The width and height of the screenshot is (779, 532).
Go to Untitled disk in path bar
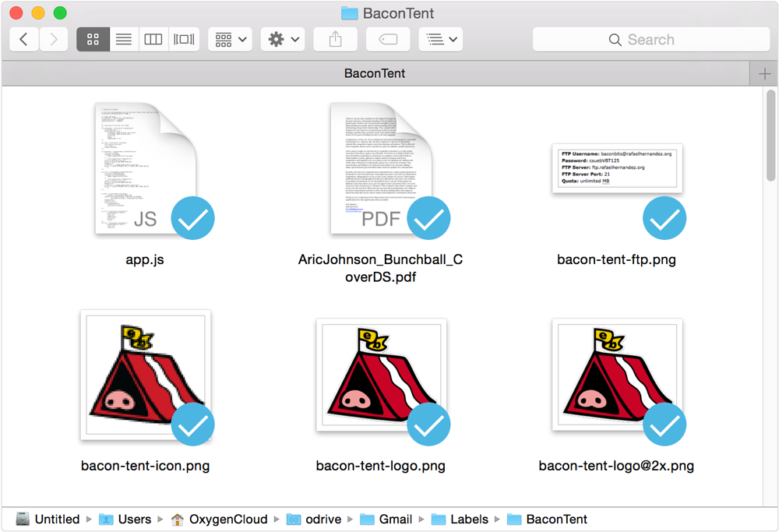48,519
